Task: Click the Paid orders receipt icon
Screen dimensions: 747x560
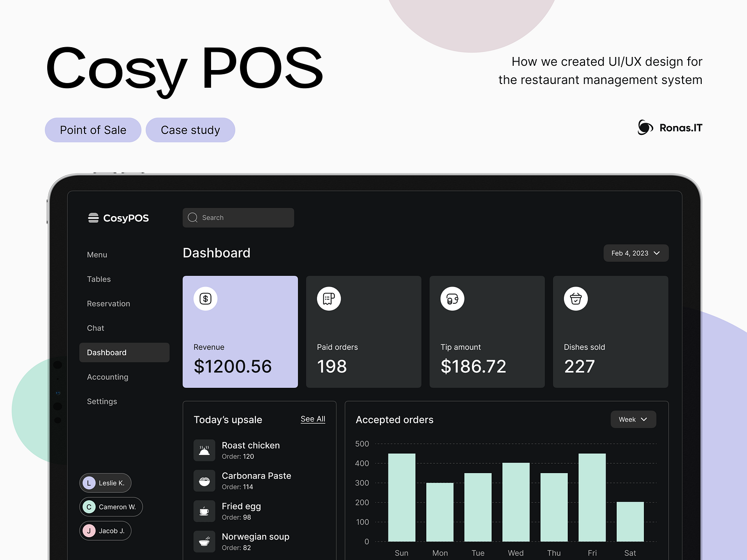Action: click(328, 299)
